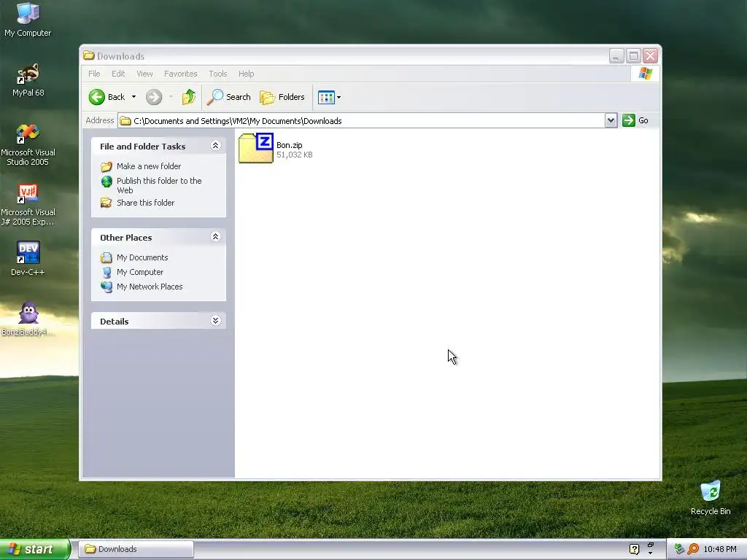Viewport: 747px width, 560px height.
Task: Maximize the Downloads window
Action: (x=633, y=55)
